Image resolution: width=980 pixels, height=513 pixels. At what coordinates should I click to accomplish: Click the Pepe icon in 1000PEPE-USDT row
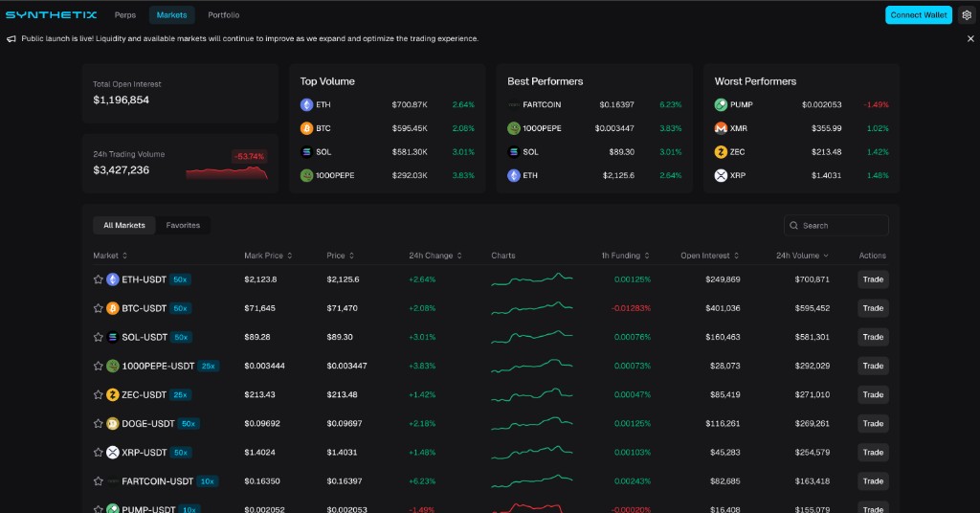tap(113, 366)
